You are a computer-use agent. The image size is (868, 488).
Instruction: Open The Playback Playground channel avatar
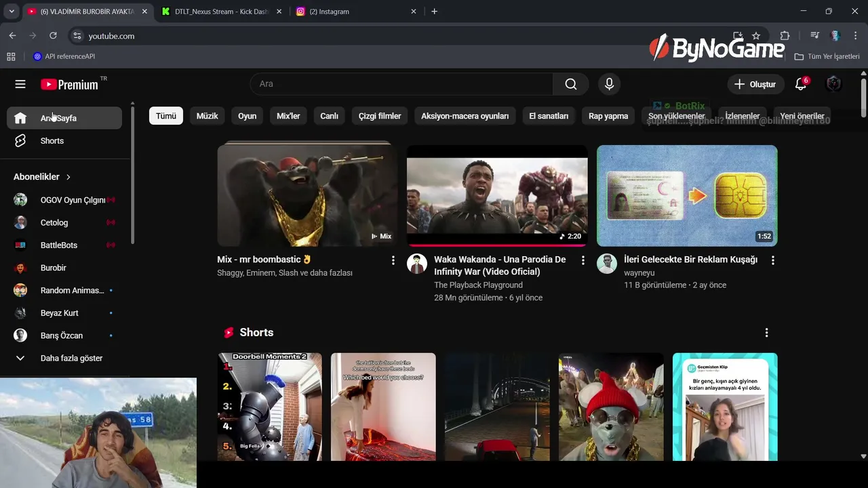417,264
